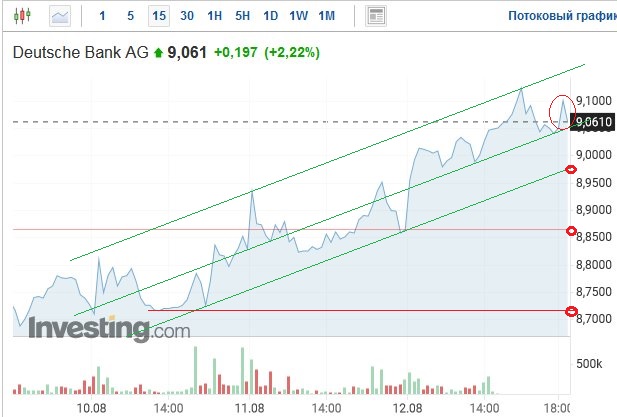Click the 8,9500 price axis label
Image resolution: width=617 pixels, height=417 pixels.
[x=594, y=183]
